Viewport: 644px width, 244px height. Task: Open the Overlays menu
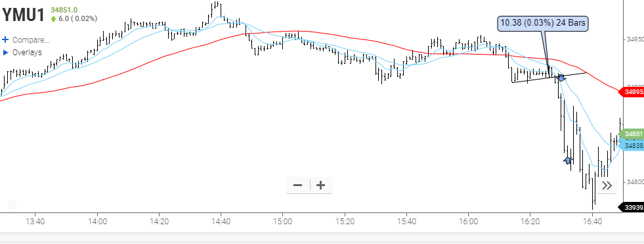point(27,53)
